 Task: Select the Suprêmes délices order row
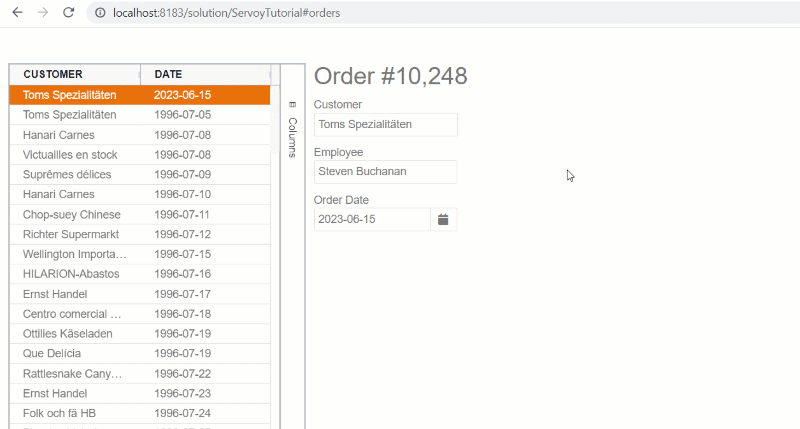(139, 174)
